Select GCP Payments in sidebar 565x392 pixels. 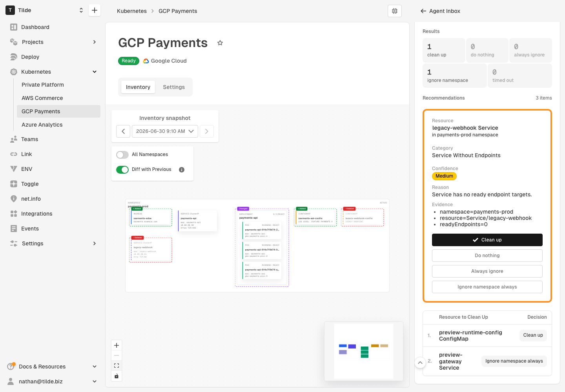tap(58, 111)
